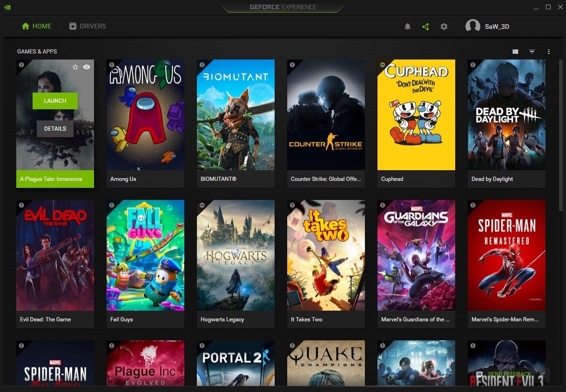Image resolution: width=566 pixels, height=392 pixels.
Task: Select the Resident Evil 3 cover
Action: [506, 363]
